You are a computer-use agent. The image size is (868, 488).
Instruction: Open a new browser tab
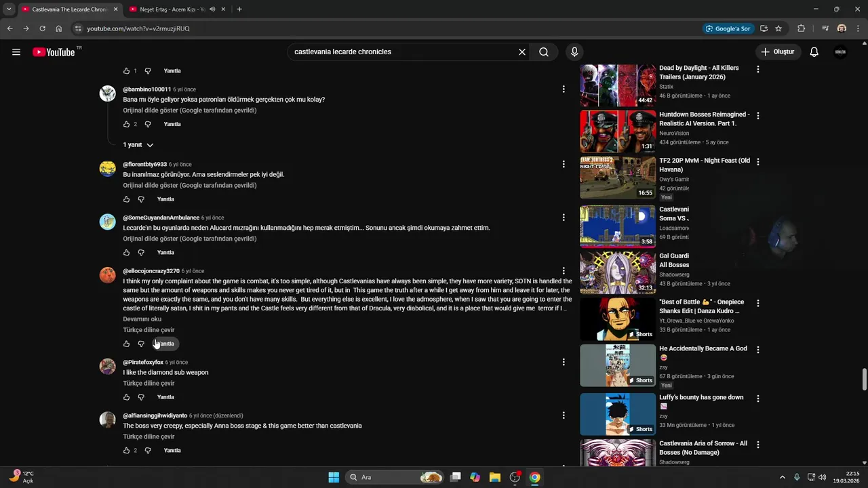click(x=239, y=9)
